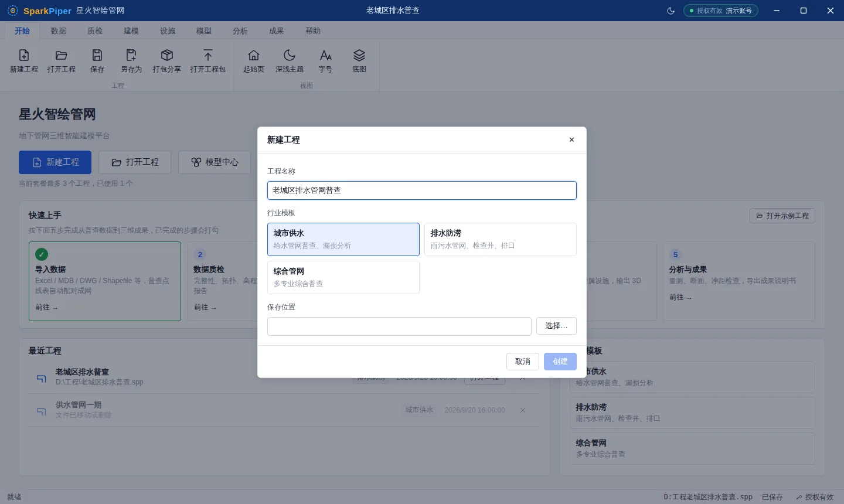The height and width of the screenshot is (504, 844).
Task: Choose 另存为 in the ribbon
Action: (x=131, y=61)
